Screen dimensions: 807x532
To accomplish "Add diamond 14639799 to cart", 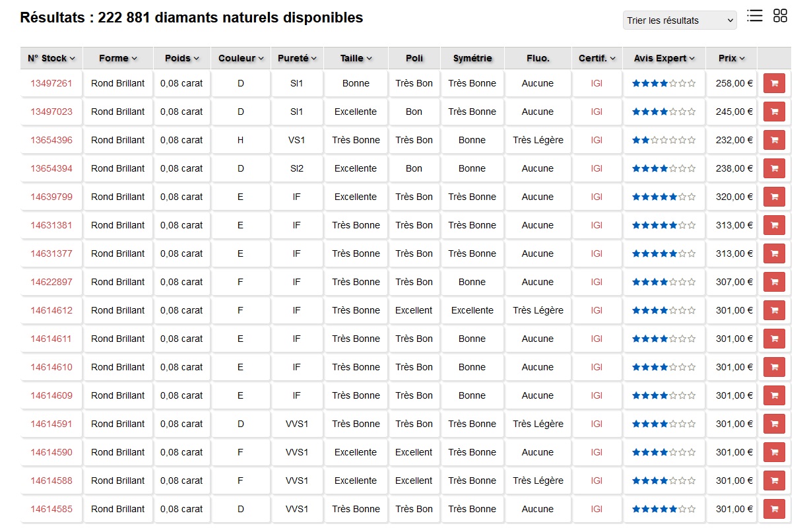I will (x=773, y=197).
